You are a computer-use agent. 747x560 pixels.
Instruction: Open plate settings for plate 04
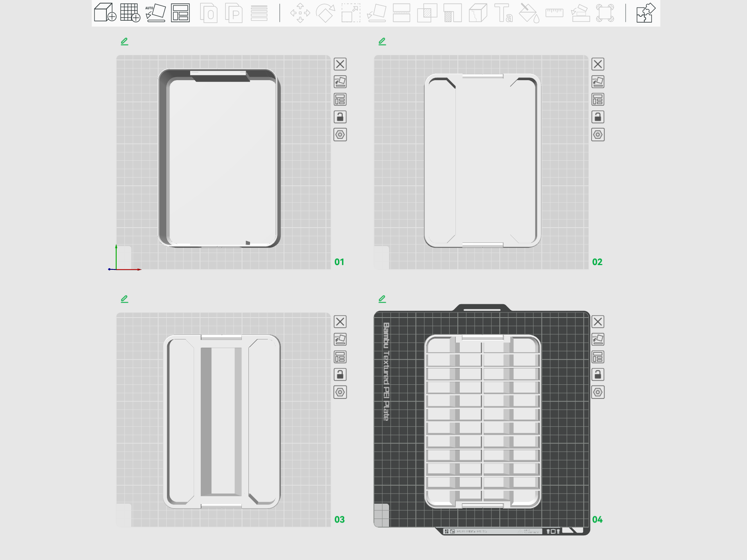598,392
